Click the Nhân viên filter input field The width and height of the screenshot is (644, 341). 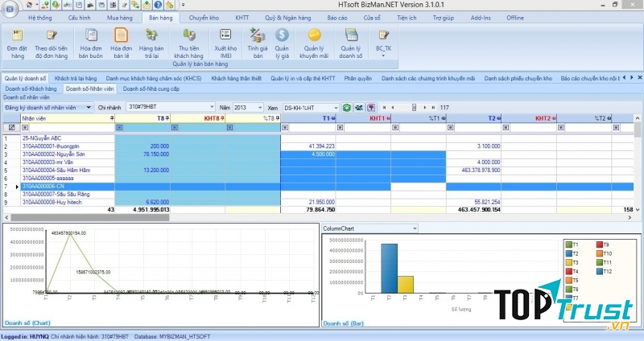[71, 128]
